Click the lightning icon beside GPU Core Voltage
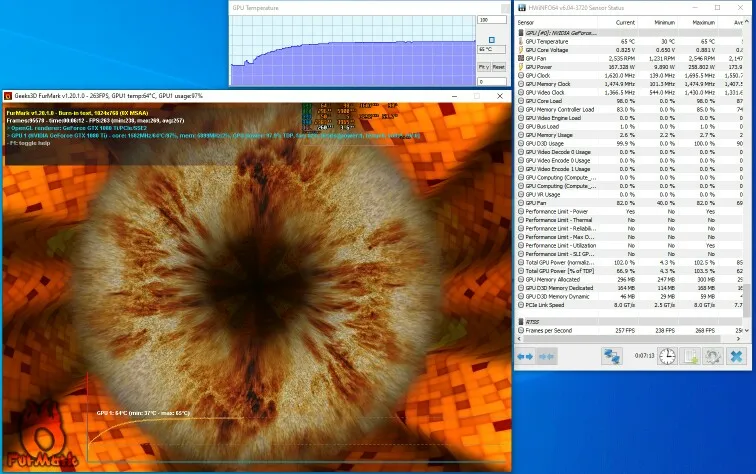 (521, 50)
